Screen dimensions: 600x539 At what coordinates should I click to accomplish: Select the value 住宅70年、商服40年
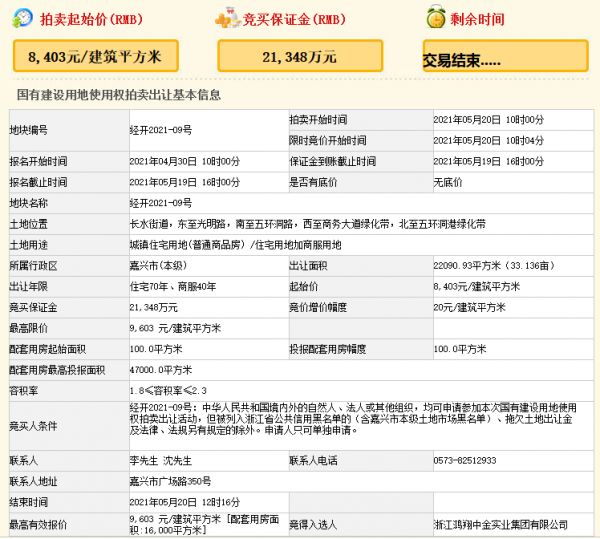click(x=173, y=287)
